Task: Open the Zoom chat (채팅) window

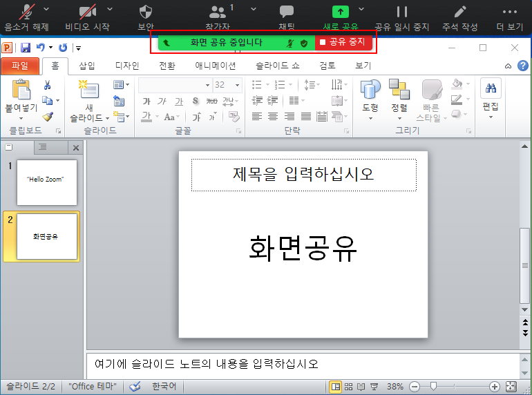Action: coord(286,18)
